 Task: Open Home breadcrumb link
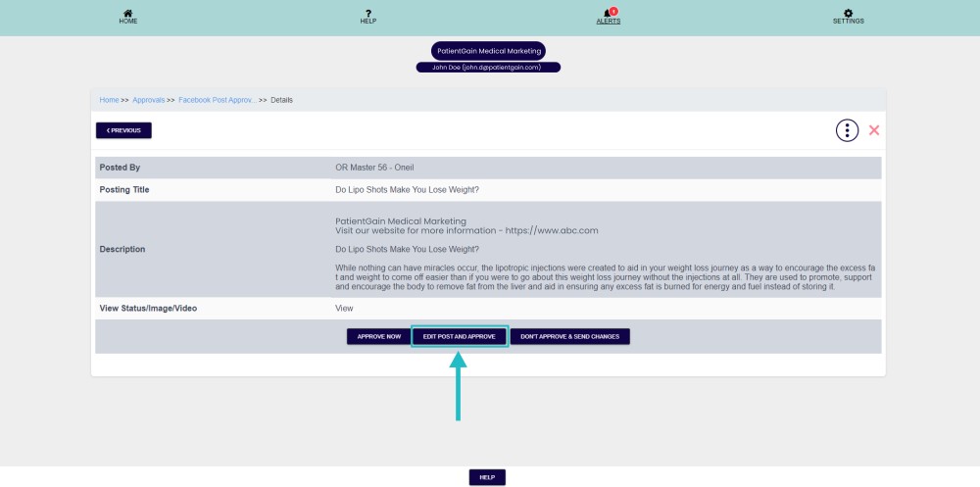pos(109,100)
